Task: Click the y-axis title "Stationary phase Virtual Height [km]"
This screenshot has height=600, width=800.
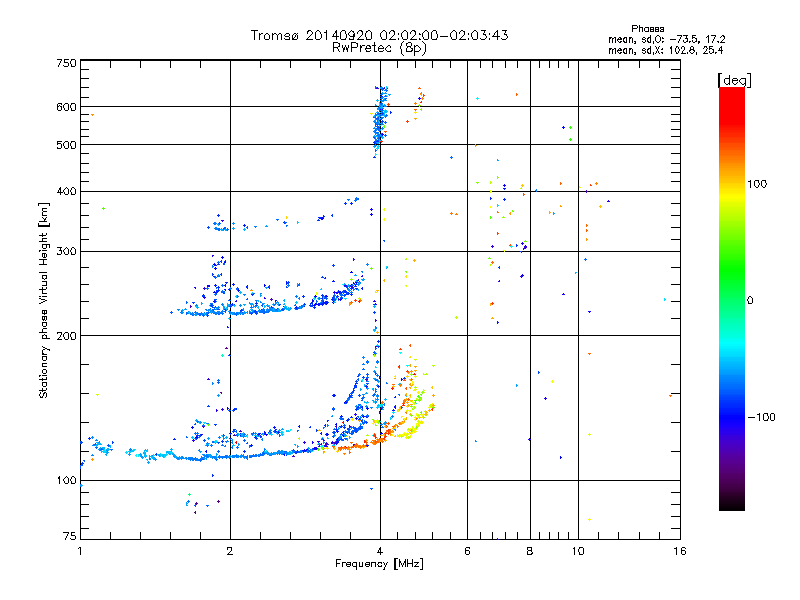Action: pos(43,301)
